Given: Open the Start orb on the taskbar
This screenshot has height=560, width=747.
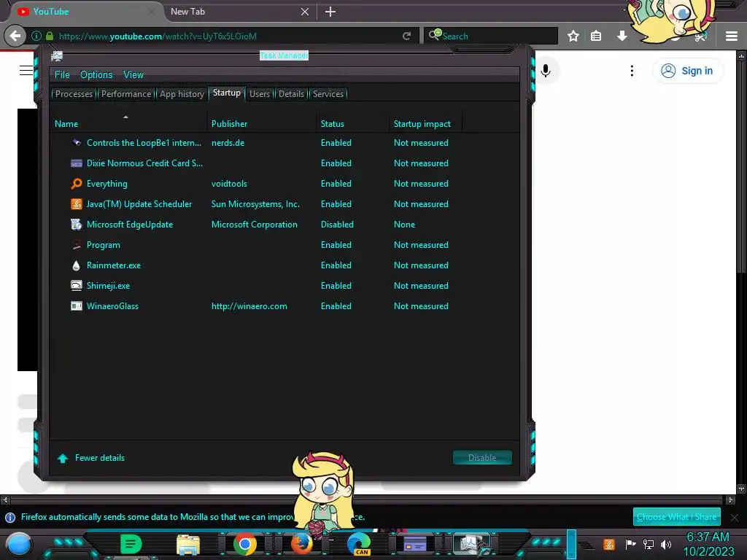Looking at the screenshot, I should tap(19, 544).
